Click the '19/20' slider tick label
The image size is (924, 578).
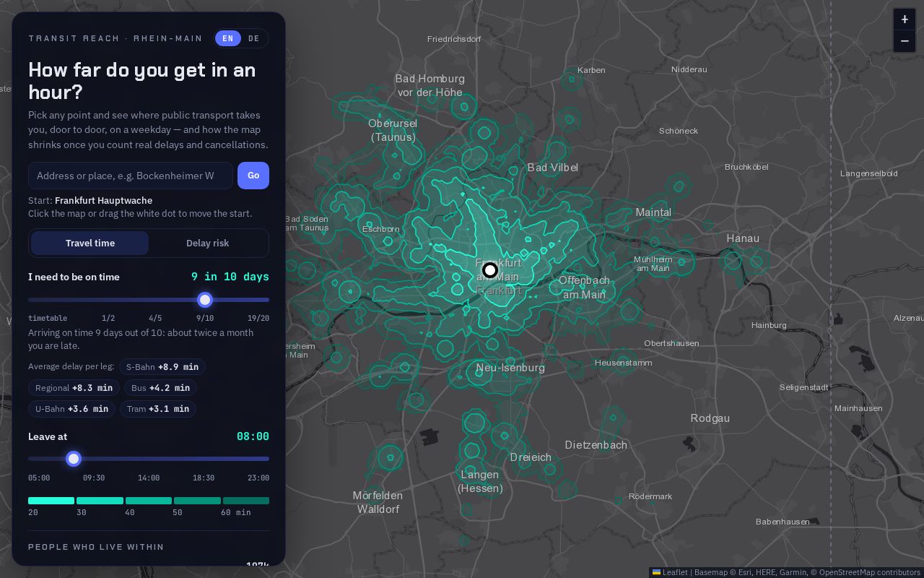pyautogui.click(x=258, y=318)
